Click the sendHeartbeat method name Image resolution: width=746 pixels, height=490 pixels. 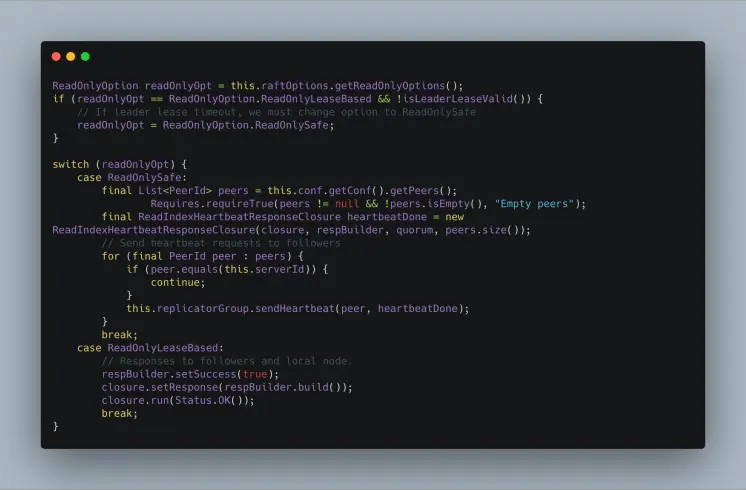[x=295, y=309]
